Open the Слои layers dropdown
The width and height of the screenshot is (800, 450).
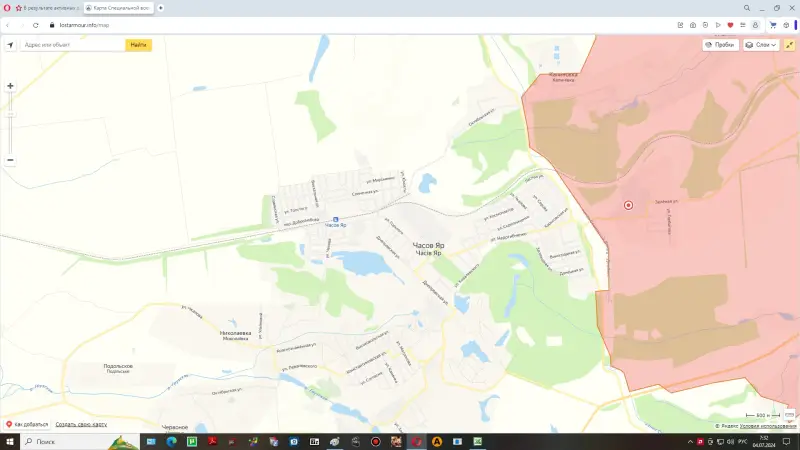762,45
